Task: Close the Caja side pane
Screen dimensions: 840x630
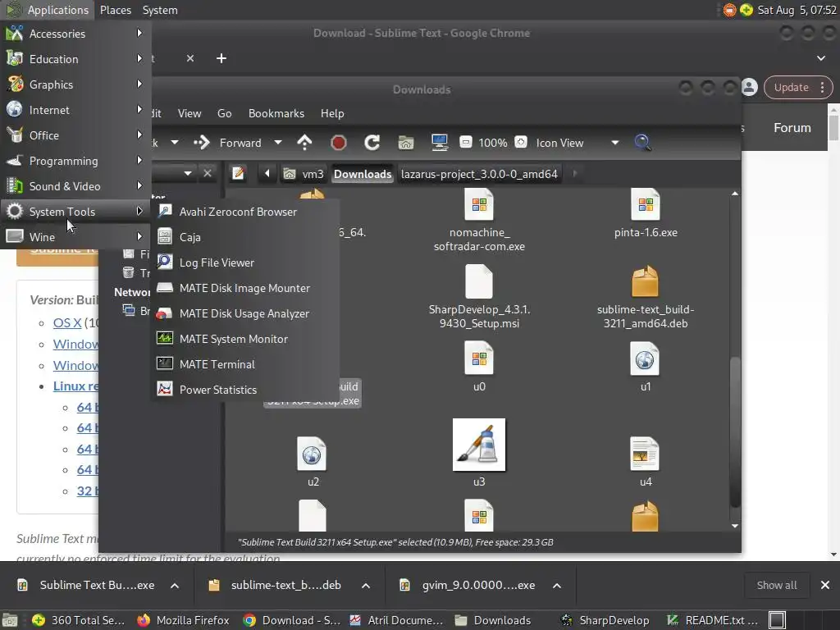Action: [x=208, y=174]
